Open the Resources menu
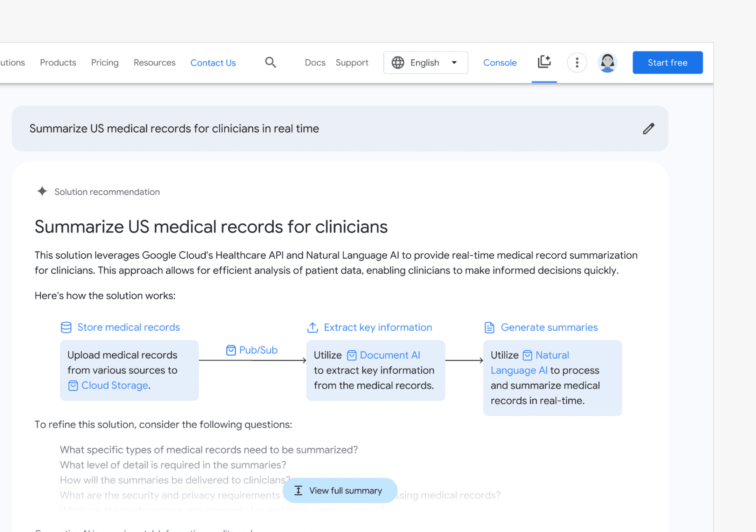Image resolution: width=756 pixels, height=532 pixels. click(154, 63)
